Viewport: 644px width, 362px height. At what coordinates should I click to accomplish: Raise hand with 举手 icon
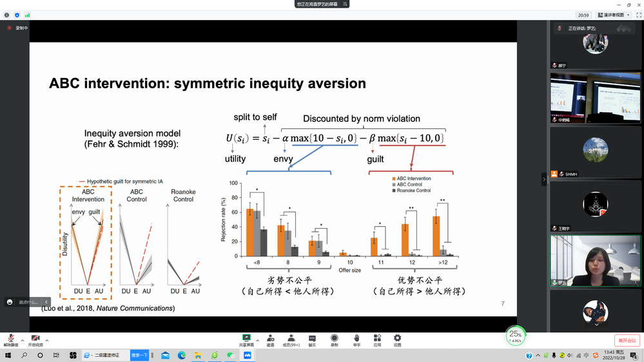356,339
